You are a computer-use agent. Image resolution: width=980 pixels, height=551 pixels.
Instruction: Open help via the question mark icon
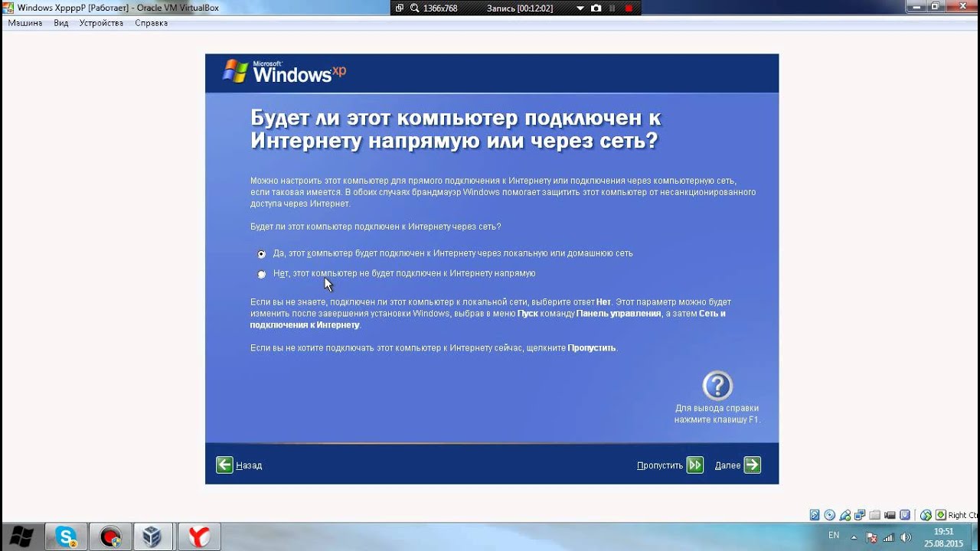pyautogui.click(x=717, y=386)
